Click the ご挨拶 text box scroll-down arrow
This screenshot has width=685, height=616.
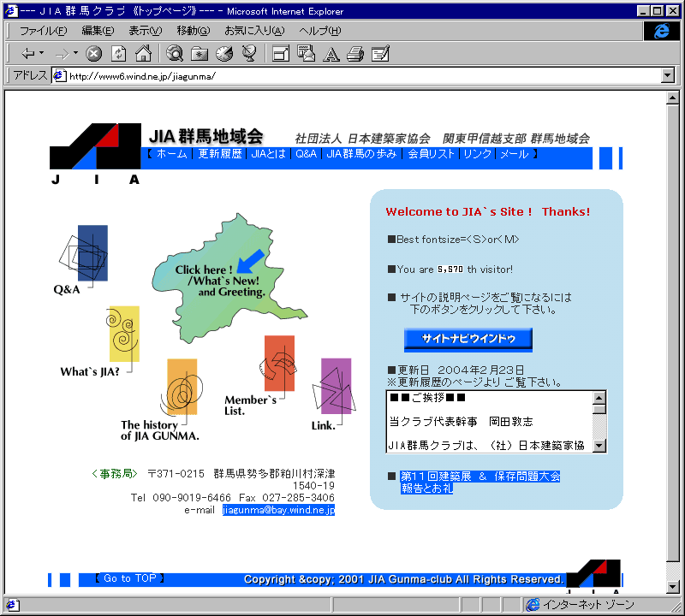(x=599, y=445)
